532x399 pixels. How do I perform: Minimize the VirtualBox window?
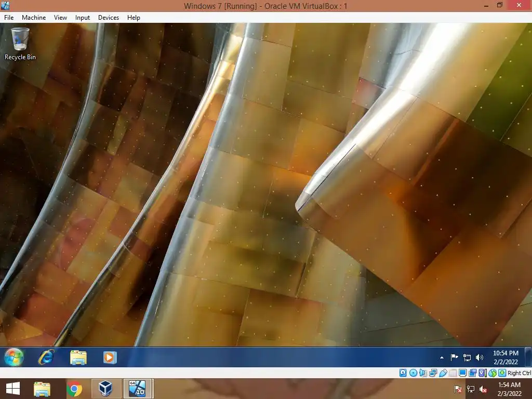click(486, 5)
